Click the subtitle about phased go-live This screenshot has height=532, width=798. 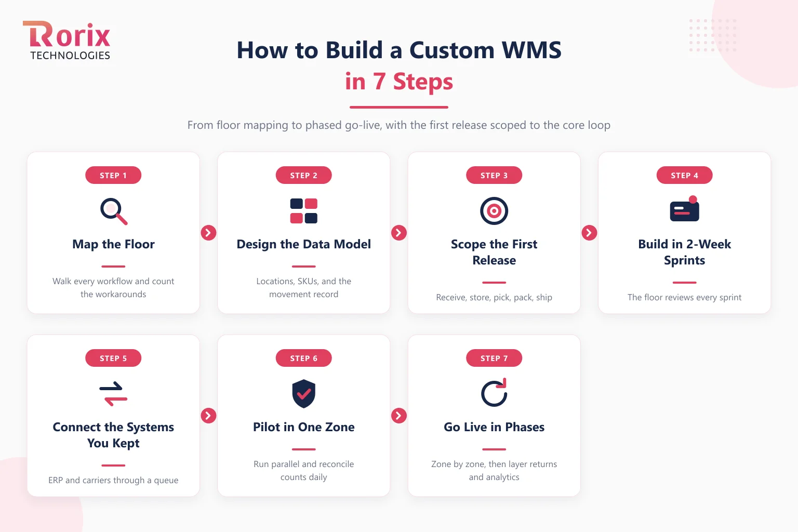399,125
